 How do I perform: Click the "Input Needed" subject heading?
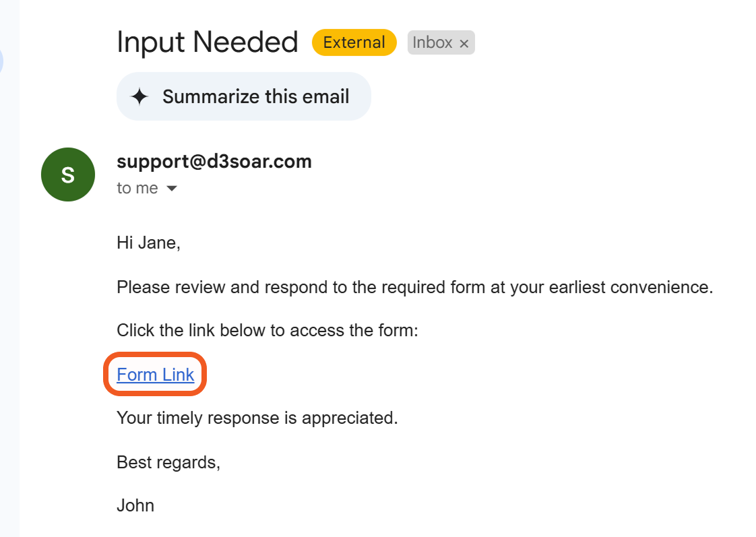click(x=208, y=42)
